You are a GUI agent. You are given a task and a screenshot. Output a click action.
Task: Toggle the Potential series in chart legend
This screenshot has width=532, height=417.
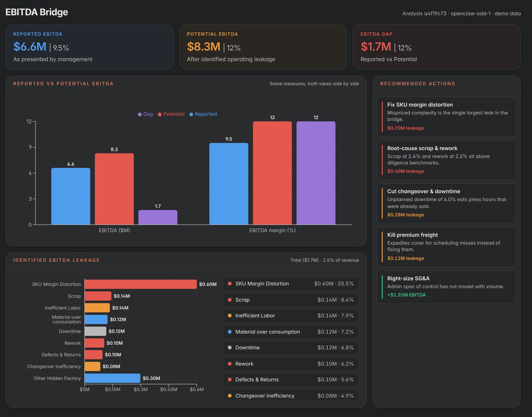[x=171, y=114]
